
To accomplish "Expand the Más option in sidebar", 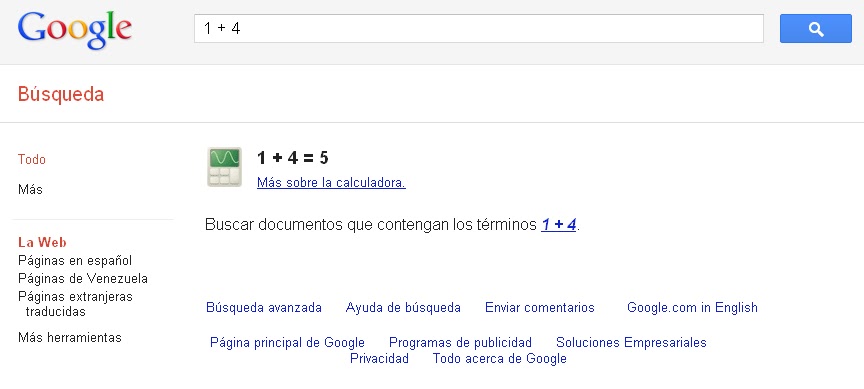I will (30, 190).
